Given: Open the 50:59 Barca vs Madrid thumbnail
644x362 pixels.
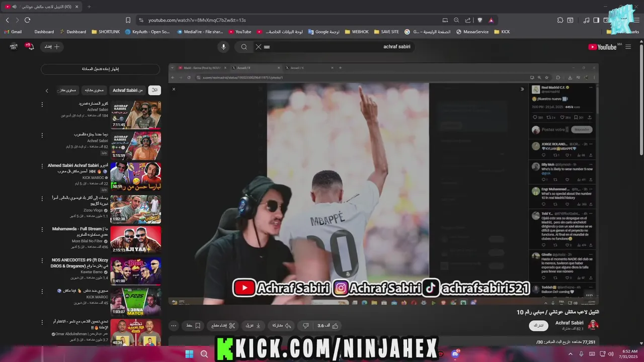Looking at the screenshot, I should [x=136, y=176].
